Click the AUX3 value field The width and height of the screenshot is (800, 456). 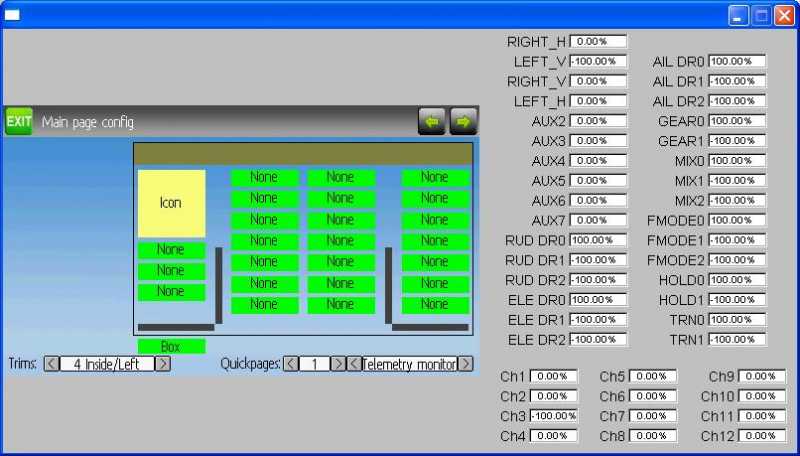598,141
